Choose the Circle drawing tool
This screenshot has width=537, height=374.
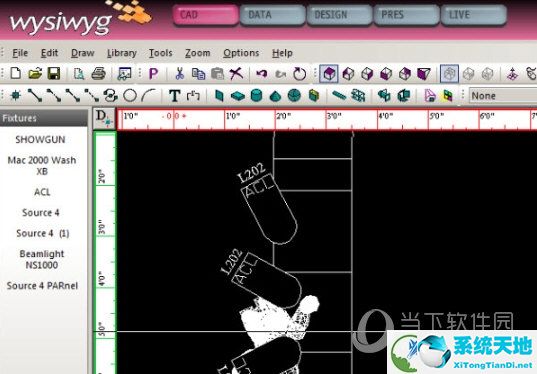[130, 96]
